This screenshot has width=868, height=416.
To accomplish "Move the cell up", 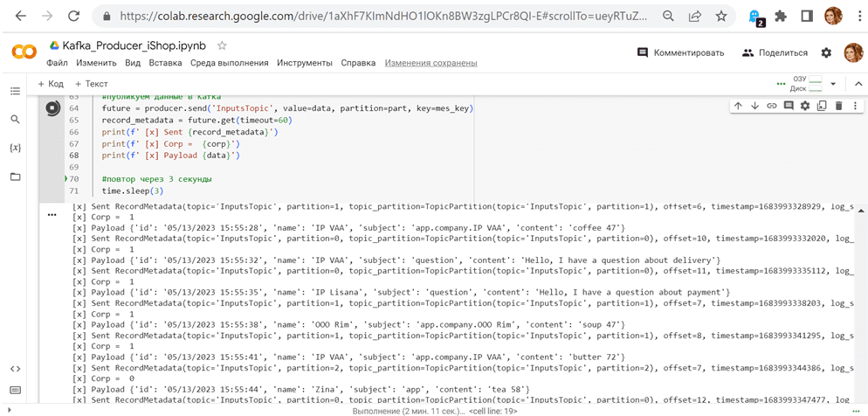I will (x=738, y=106).
